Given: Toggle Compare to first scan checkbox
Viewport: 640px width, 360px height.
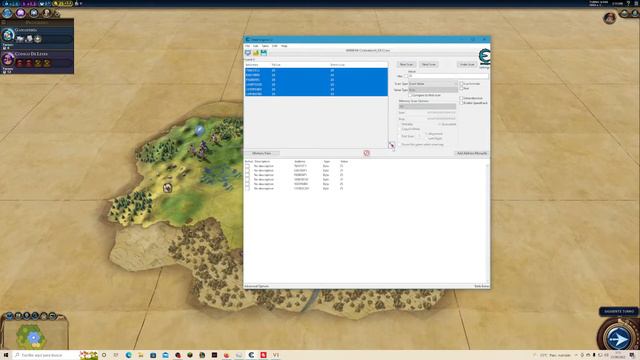Looking at the screenshot, I should pos(411,95).
